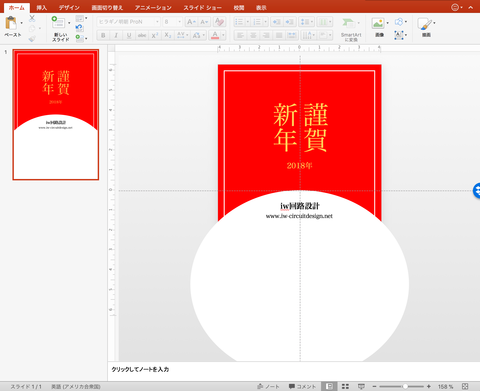Apply the red font color A swatch

coord(215,35)
